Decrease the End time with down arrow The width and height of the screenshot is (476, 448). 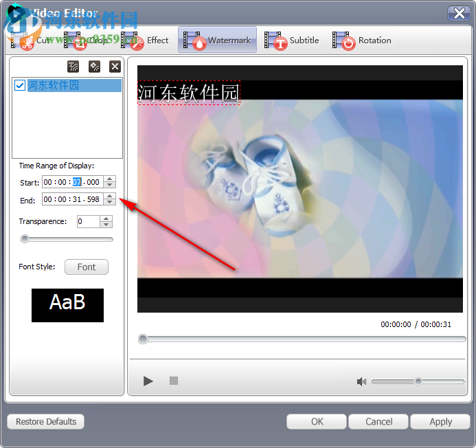point(110,202)
